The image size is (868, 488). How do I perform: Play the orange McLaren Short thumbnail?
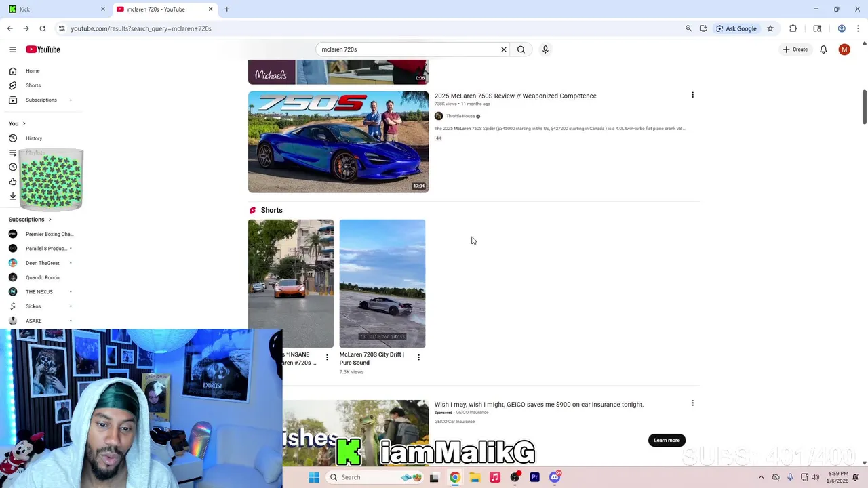click(x=291, y=283)
